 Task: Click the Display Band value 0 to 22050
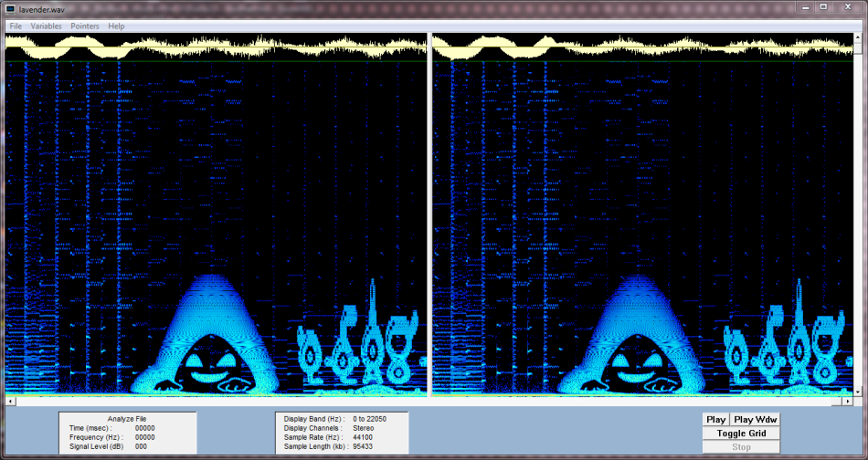tap(370, 419)
